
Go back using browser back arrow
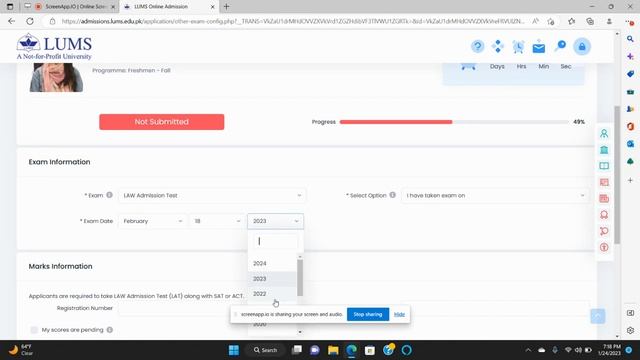coord(11,21)
